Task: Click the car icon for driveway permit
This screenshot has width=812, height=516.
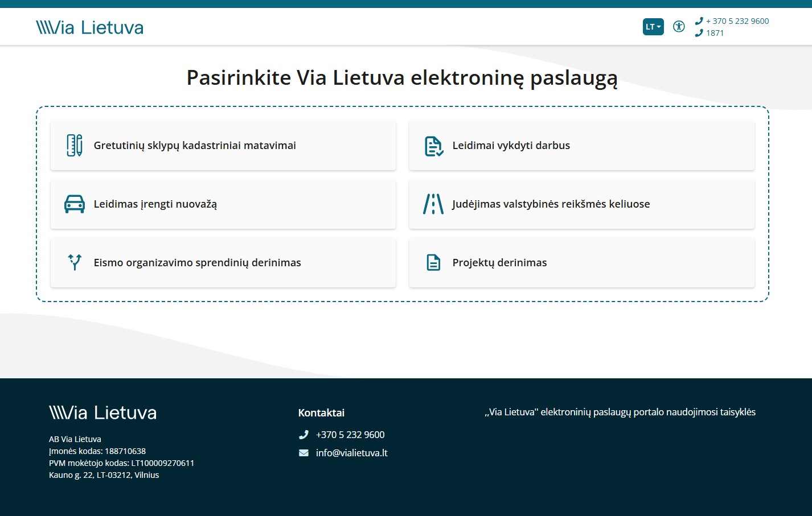Action: pyautogui.click(x=75, y=204)
